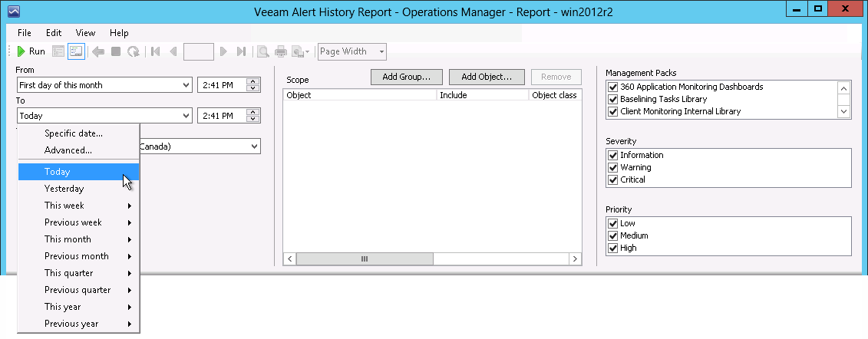Refresh the report using the circular arrow icon

point(134,51)
